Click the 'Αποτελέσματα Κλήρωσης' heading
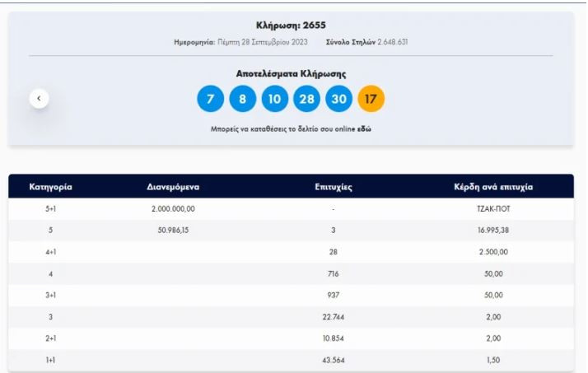The height and width of the screenshot is (373, 588). [291, 73]
